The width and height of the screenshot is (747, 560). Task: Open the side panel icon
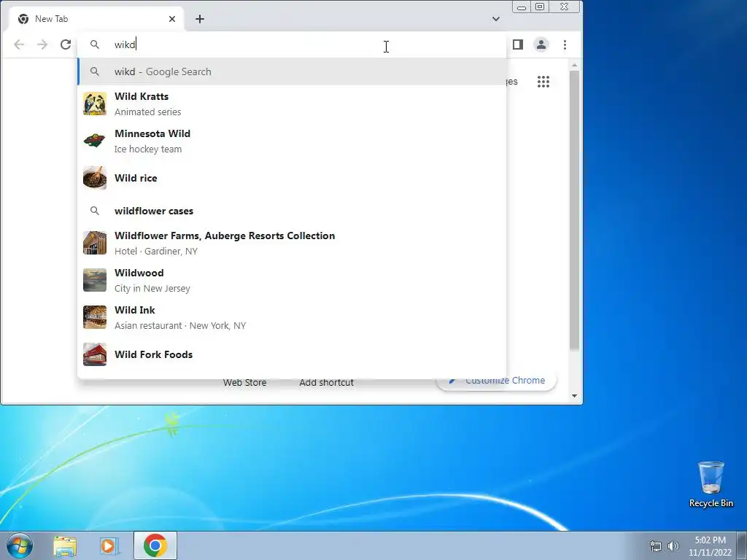(x=518, y=44)
